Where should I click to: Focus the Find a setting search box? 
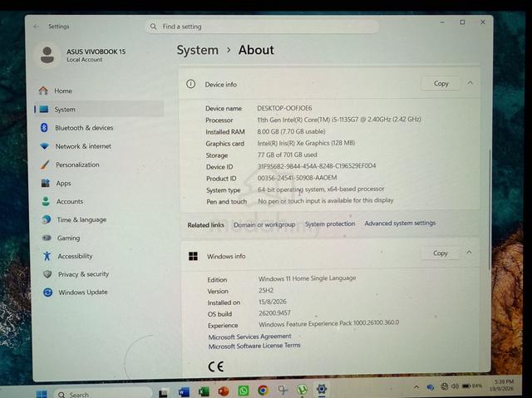click(x=262, y=27)
